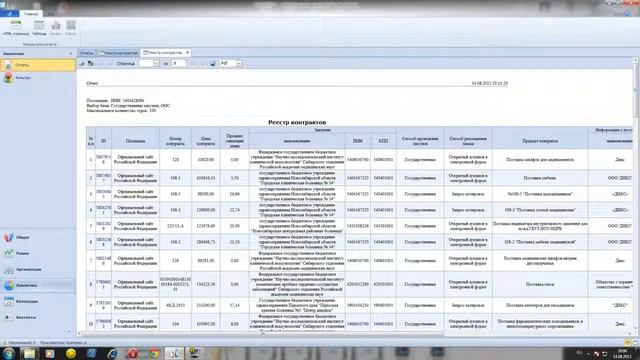
Task: Click the График ribbon button
Action: (x=56, y=28)
